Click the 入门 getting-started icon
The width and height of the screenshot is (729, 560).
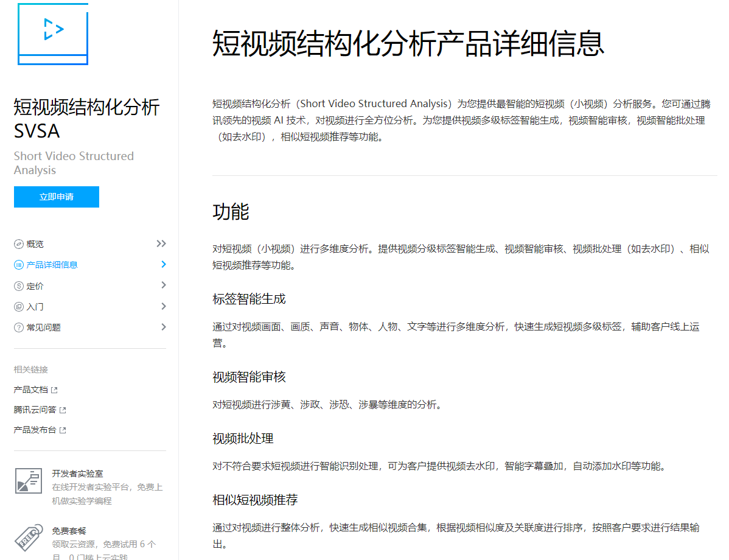tap(19, 306)
